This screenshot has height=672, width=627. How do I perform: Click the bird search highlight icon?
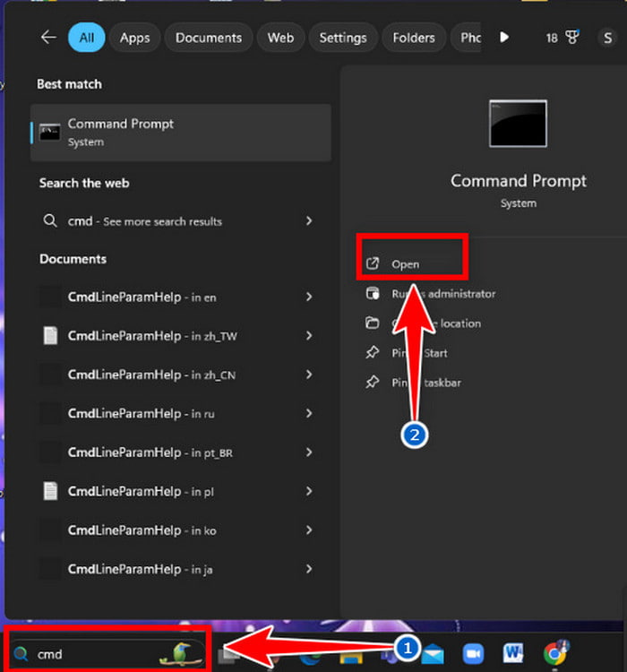180,654
